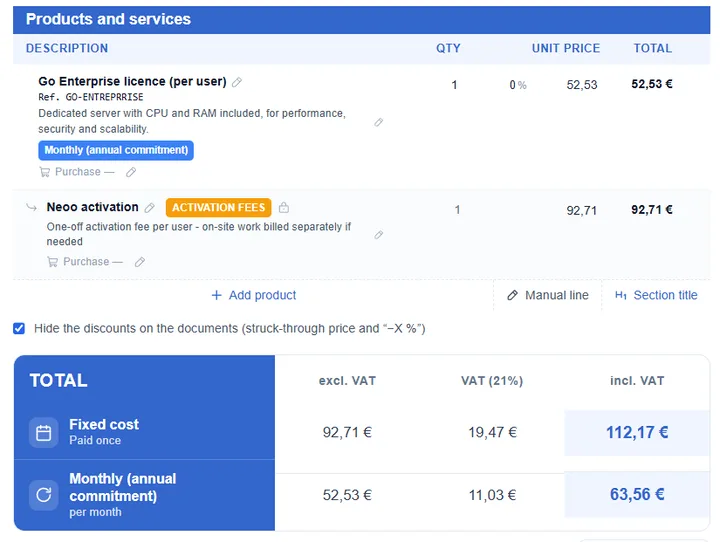Click quantity 1 of Go Enterprise licence

click(x=454, y=85)
